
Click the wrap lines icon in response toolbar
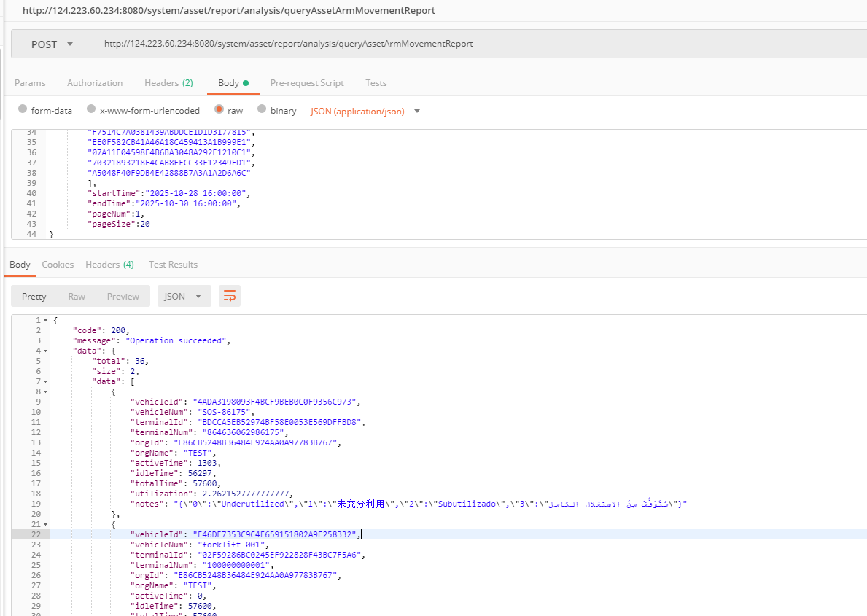click(x=230, y=296)
